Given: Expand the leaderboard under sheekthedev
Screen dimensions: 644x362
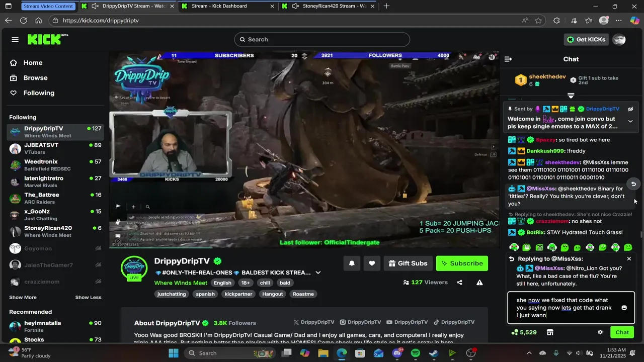Looking at the screenshot, I should pyautogui.click(x=571, y=96).
